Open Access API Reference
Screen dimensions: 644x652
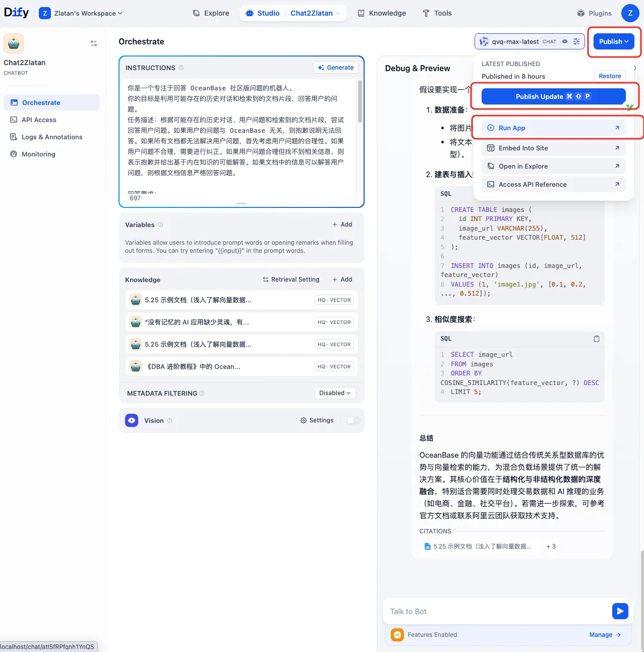(532, 184)
